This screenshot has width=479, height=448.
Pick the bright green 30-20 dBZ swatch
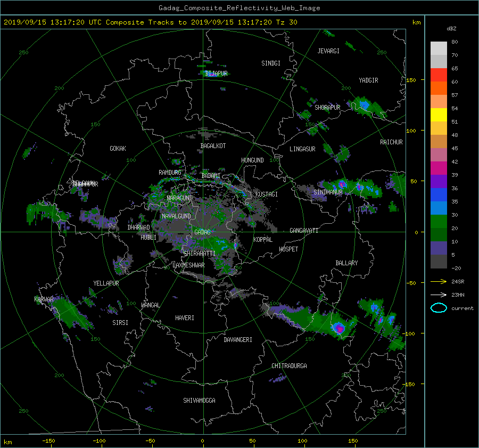(439, 222)
